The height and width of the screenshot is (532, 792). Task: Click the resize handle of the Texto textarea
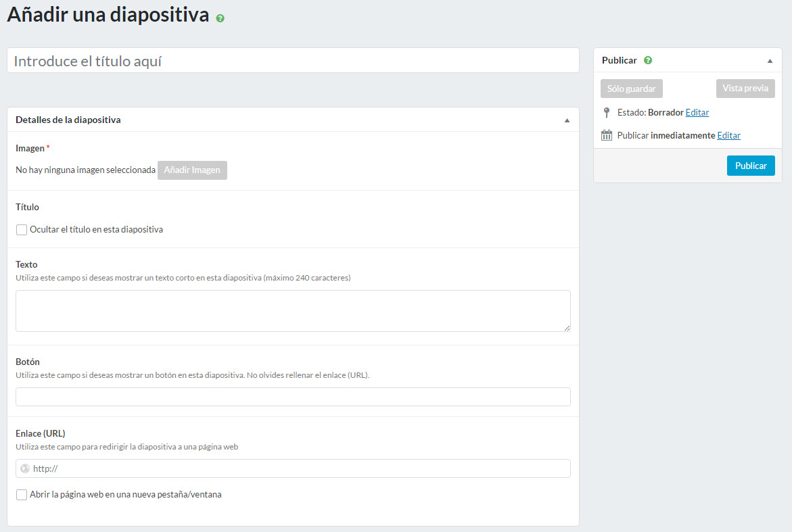pos(566,327)
